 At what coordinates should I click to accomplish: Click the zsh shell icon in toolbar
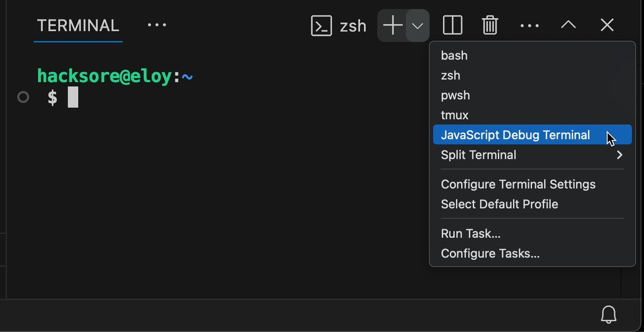click(x=321, y=26)
